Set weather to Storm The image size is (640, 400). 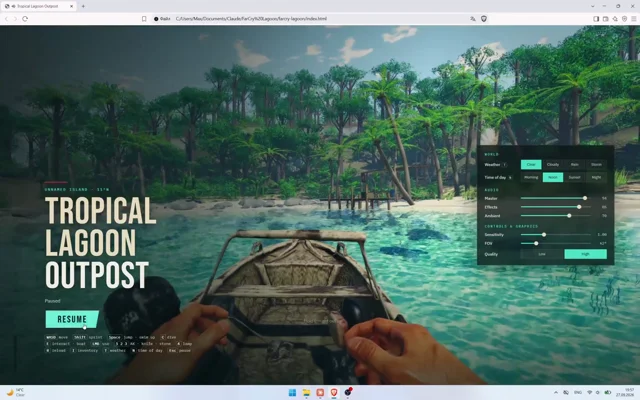click(x=596, y=164)
